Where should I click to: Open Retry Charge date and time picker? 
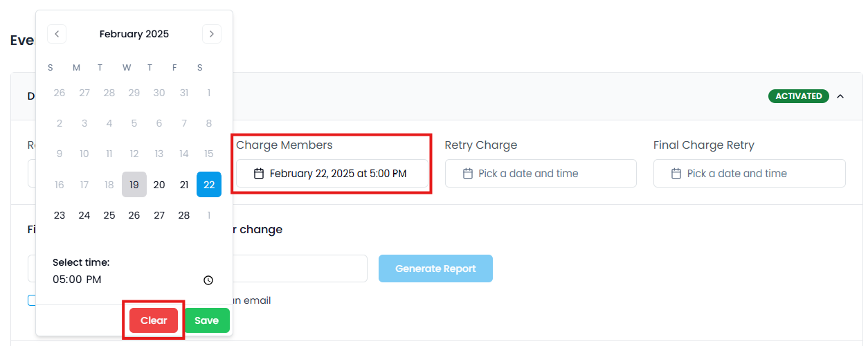point(541,174)
